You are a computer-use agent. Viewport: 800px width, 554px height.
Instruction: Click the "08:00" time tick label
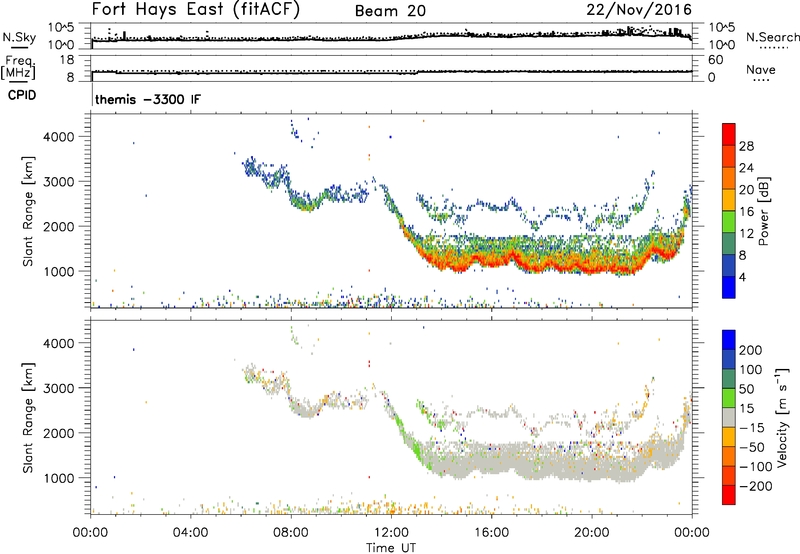(291, 533)
